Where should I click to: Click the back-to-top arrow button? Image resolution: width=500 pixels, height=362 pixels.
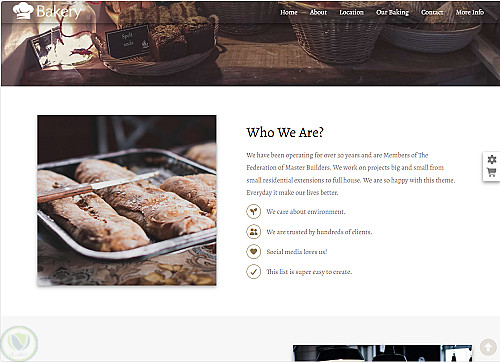488,347
